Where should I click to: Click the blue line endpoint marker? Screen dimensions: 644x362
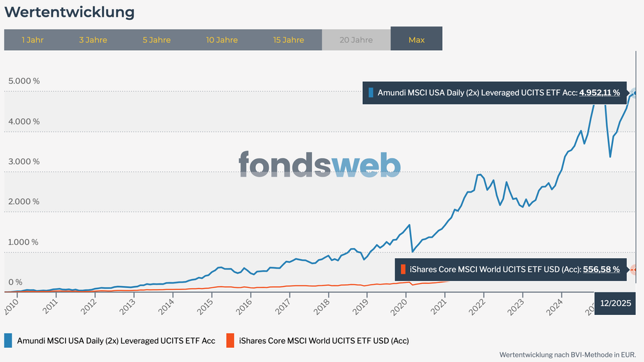636,93
